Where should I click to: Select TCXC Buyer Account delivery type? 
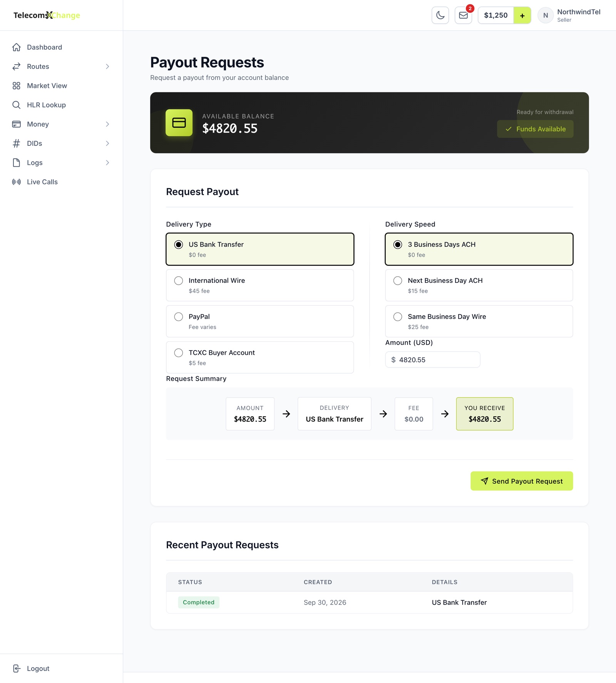click(260, 357)
